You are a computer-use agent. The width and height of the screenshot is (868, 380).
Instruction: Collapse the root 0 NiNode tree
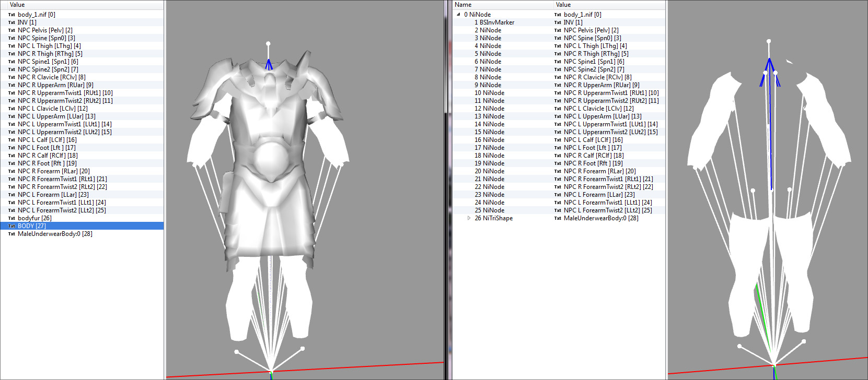(459, 15)
